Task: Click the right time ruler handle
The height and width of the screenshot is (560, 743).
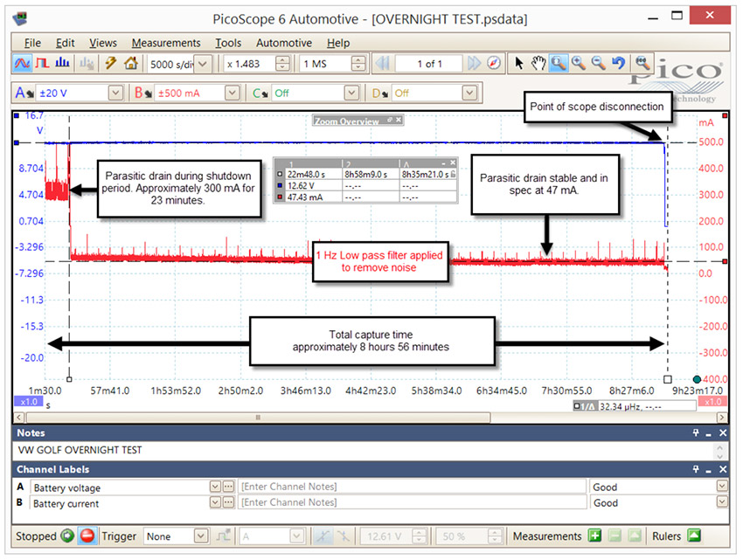Action: click(x=668, y=379)
